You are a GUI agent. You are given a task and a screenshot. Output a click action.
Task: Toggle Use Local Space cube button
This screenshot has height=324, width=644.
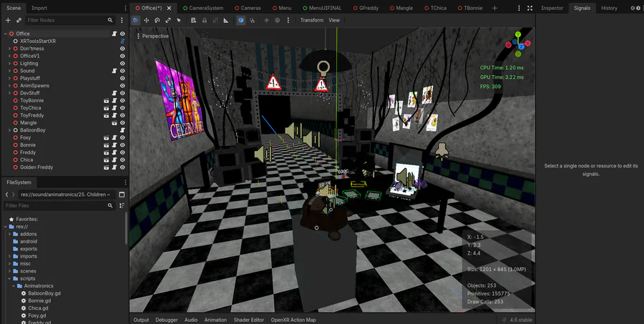(x=241, y=20)
